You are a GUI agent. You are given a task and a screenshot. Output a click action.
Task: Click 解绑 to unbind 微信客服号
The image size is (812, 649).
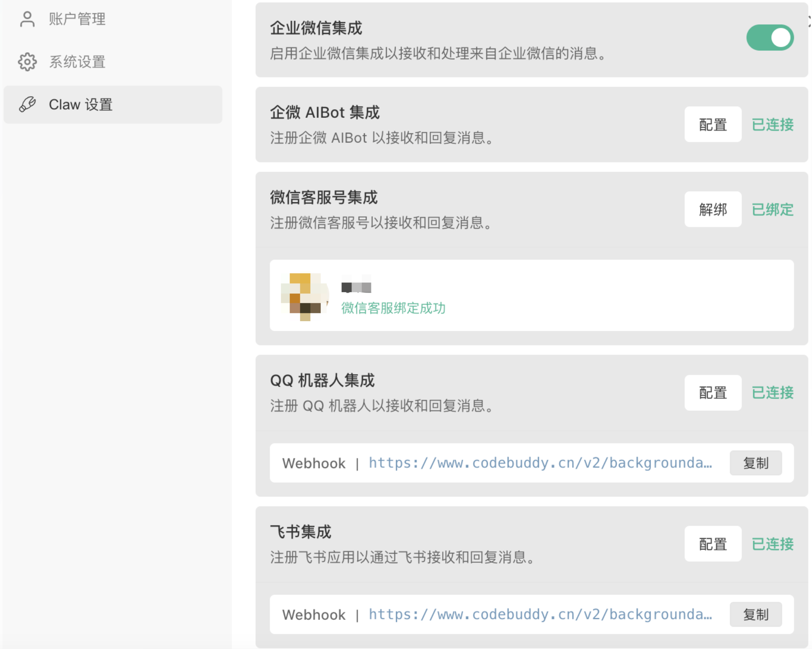pos(713,210)
